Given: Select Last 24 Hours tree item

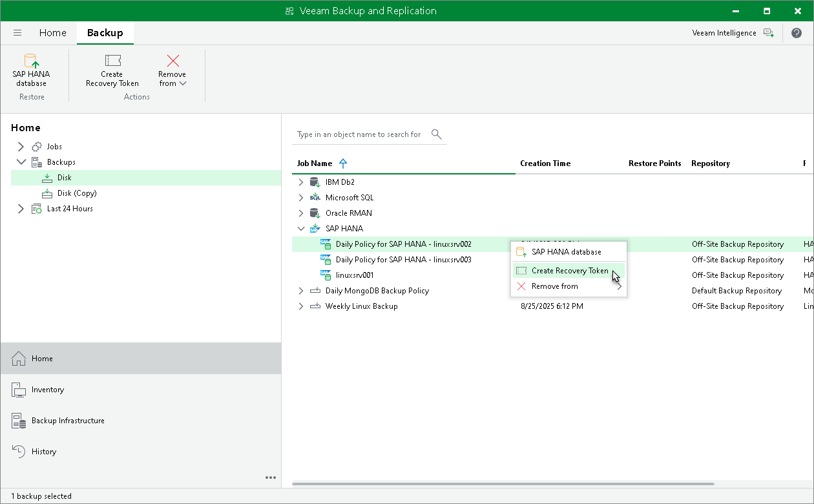Looking at the screenshot, I should (70, 209).
